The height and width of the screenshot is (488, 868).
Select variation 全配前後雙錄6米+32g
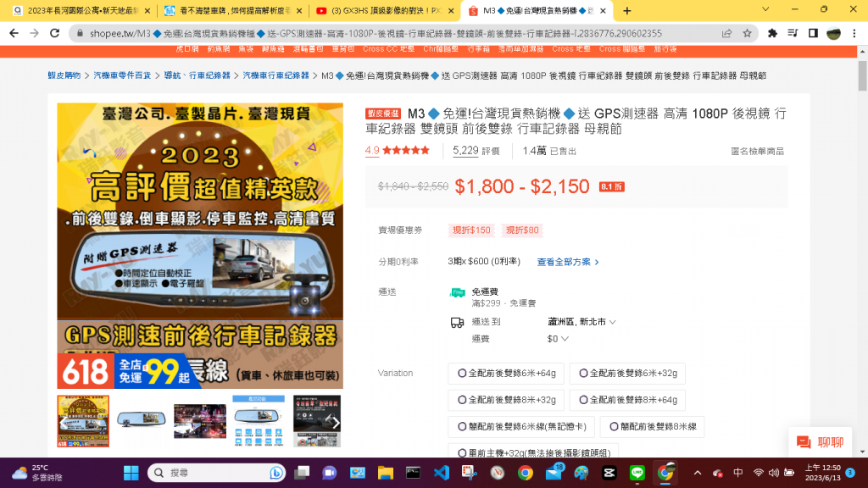click(627, 374)
